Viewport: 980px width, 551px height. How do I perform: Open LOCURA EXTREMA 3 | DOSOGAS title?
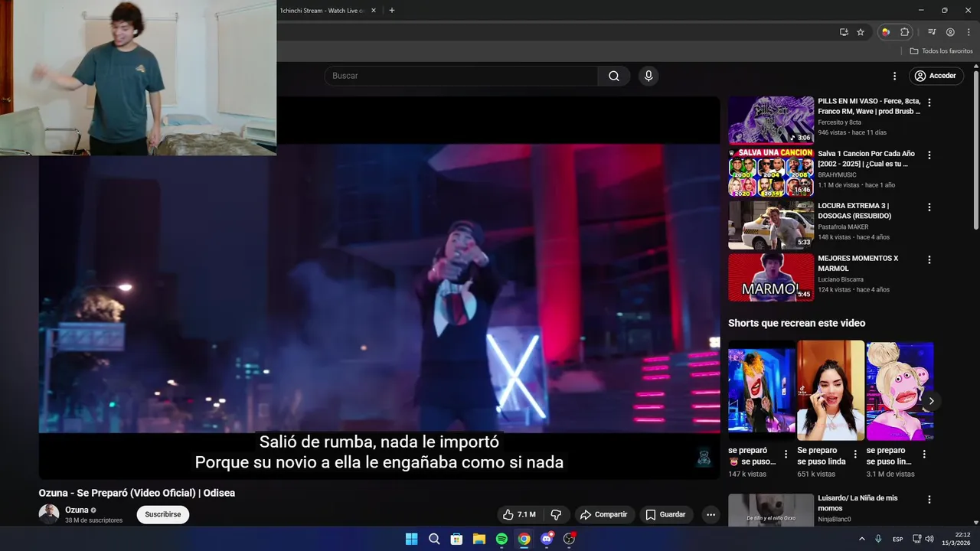[x=854, y=210]
